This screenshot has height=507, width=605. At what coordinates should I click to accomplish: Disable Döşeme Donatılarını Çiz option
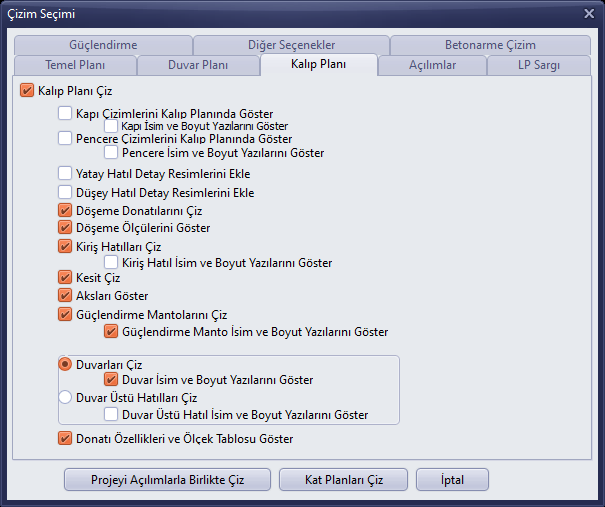(65, 210)
